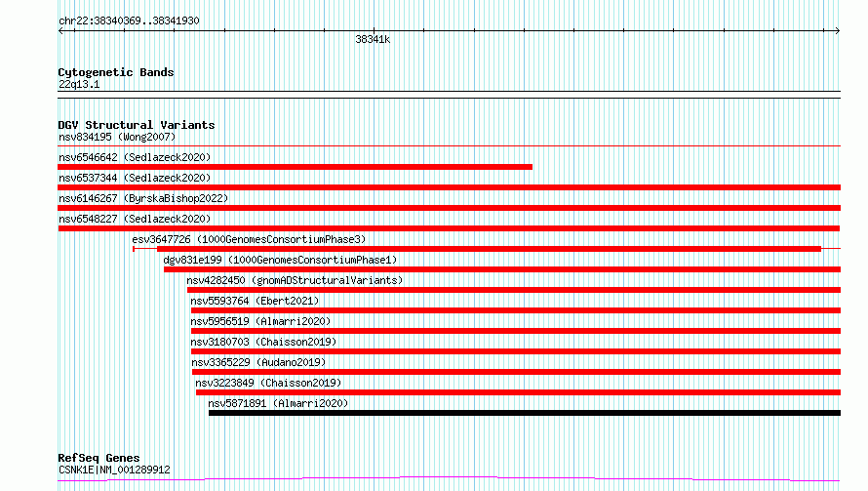Open nsv5871891 (Almarri2020) label
868x491 pixels.
point(278,403)
